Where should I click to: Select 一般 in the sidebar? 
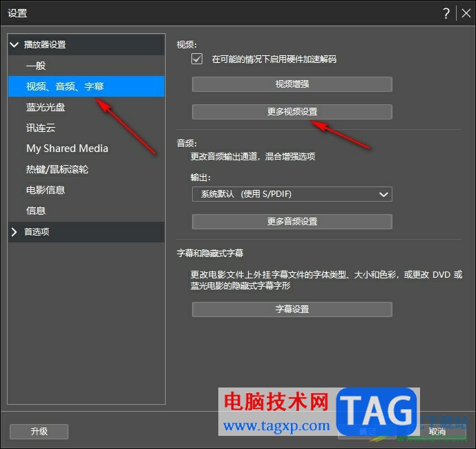[86, 66]
